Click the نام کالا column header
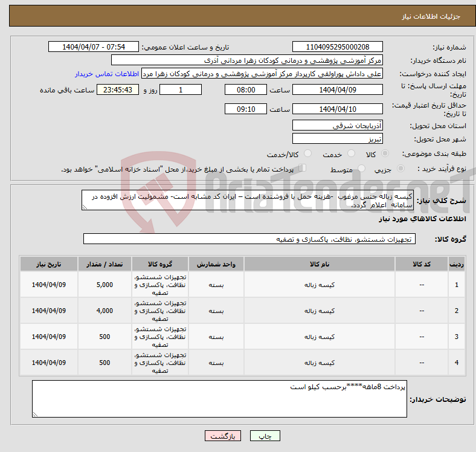 click(320, 264)
